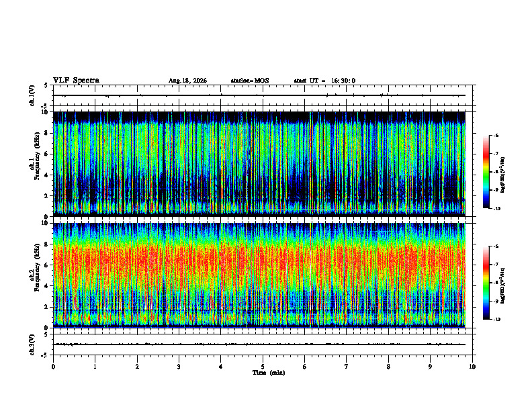
Task: Click the ch.1 spectrogram at 6 minutes
Action: 305,164
